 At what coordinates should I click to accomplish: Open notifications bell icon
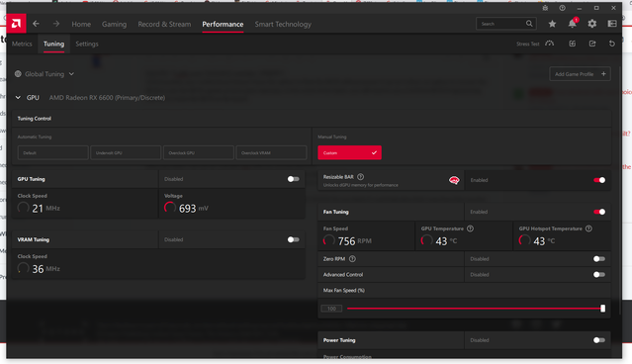tap(572, 24)
